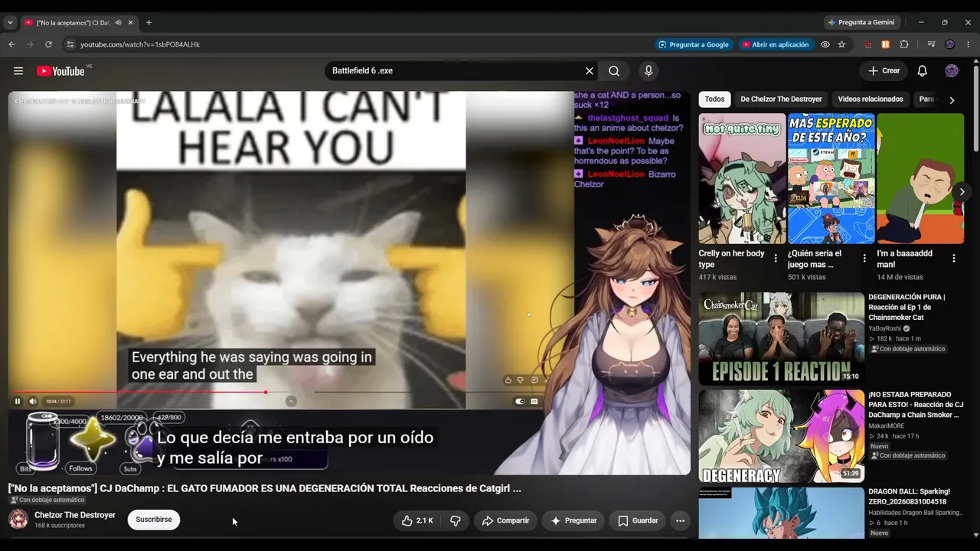This screenshot has height=551, width=980.
Task: Advance the Shorts shelf to next
Action: click(962, 192)
